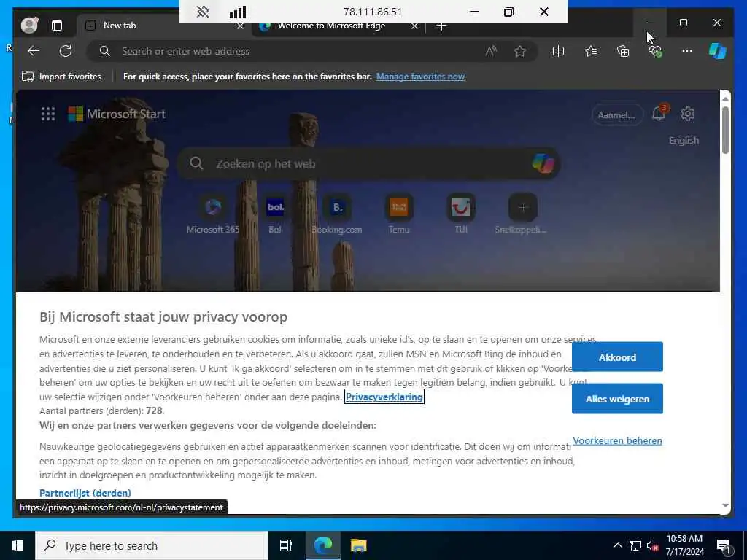Open the Partnerlijst (derden) link

click(85, 493)
